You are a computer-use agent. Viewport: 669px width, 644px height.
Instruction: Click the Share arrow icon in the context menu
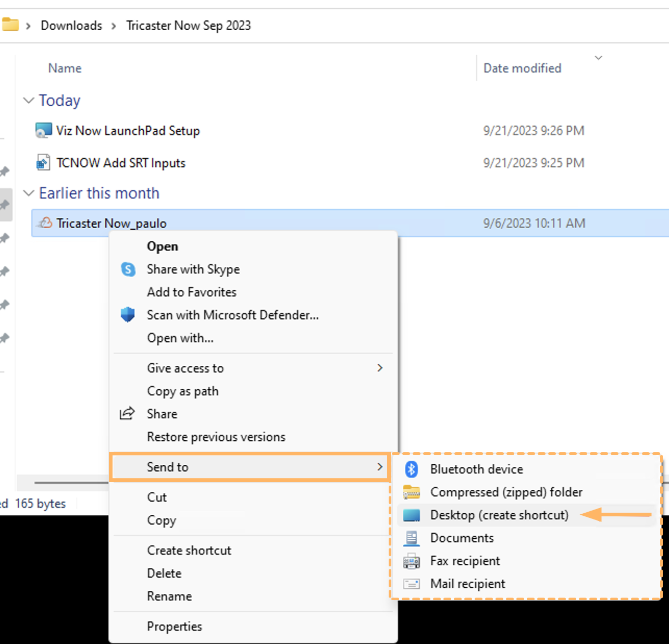click(x=127, y=414)
